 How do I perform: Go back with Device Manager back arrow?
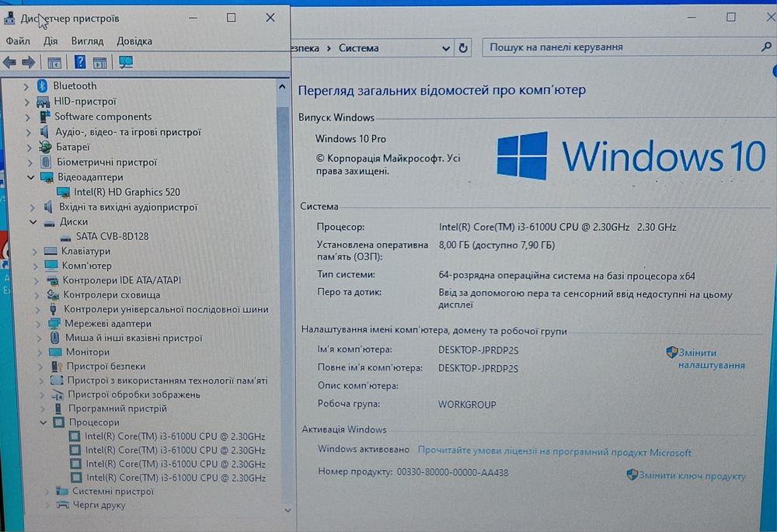coord(9,62)
